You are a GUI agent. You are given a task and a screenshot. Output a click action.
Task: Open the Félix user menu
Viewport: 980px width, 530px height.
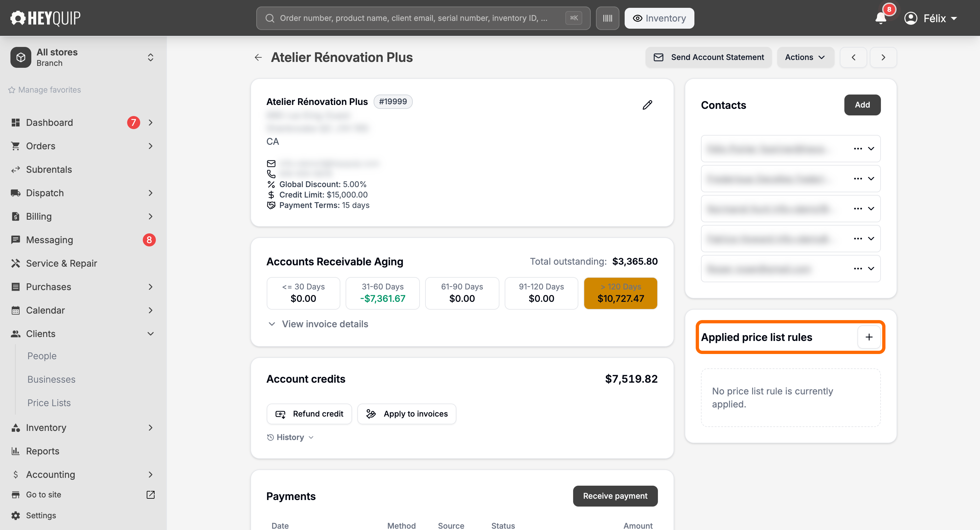click(x=930, y=18)
